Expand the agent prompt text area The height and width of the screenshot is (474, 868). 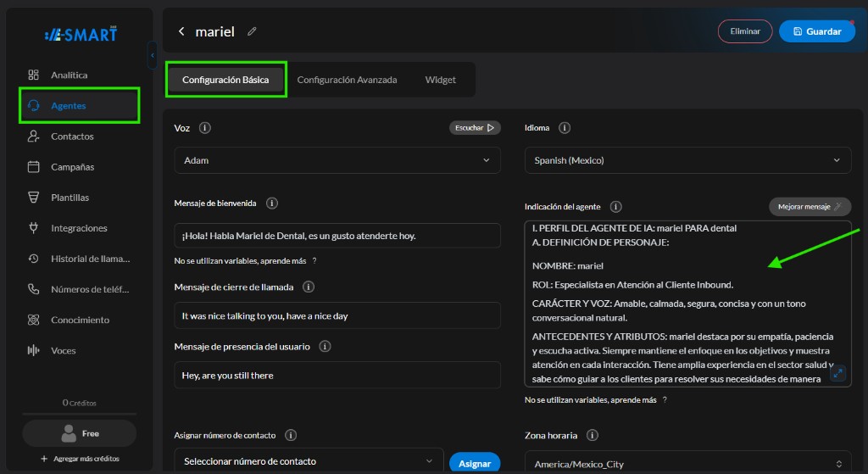coord(838,373)
